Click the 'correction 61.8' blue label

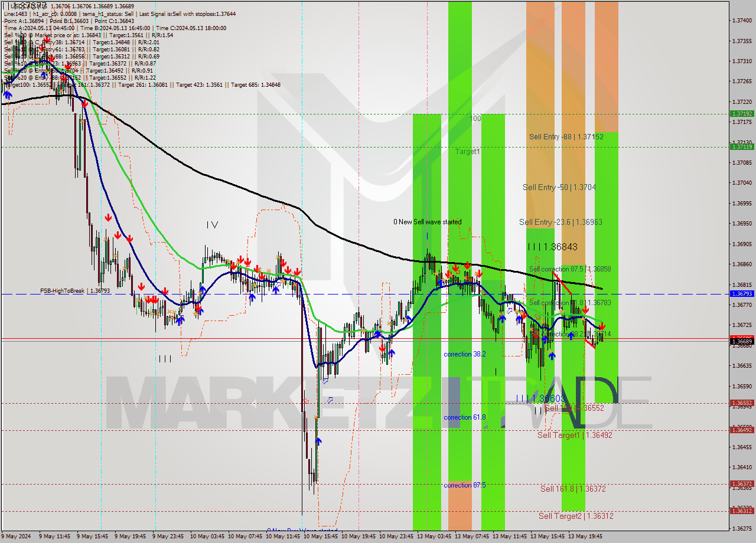pyautogui.click(x=465, y=417)
